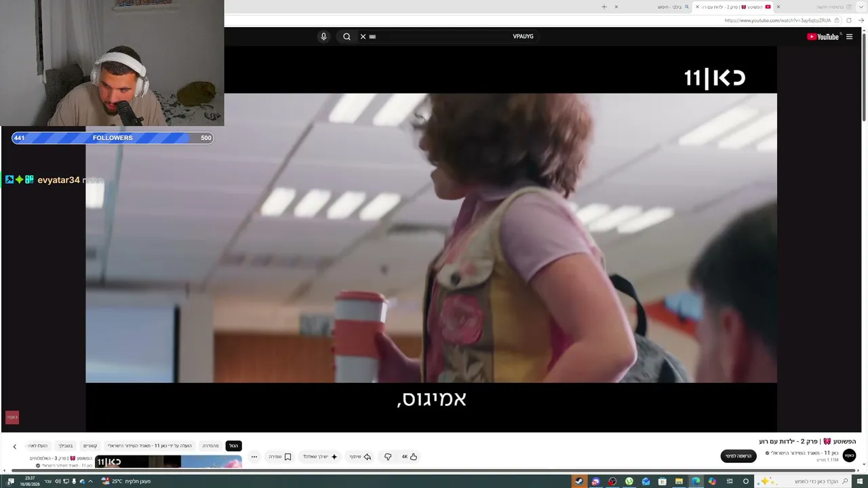Open Steam from the taskbar
The width and height of the screenshot is (868, 488).
pos(578,481)
